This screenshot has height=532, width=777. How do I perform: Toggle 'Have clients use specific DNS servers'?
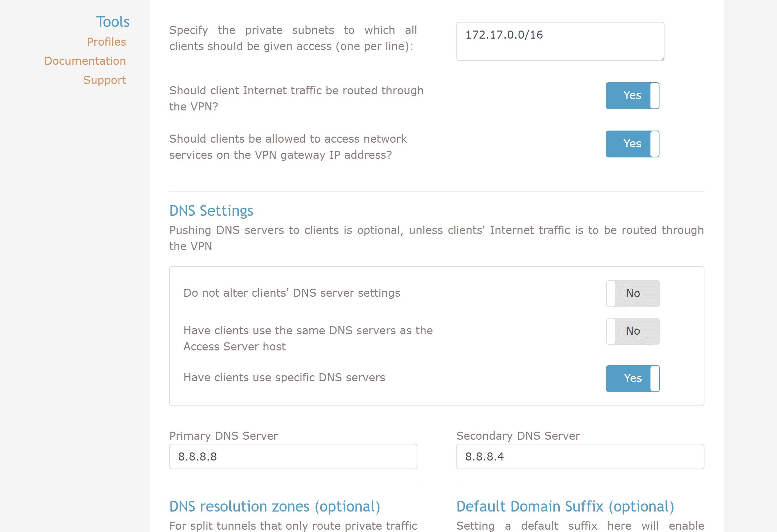pos(633,379)
